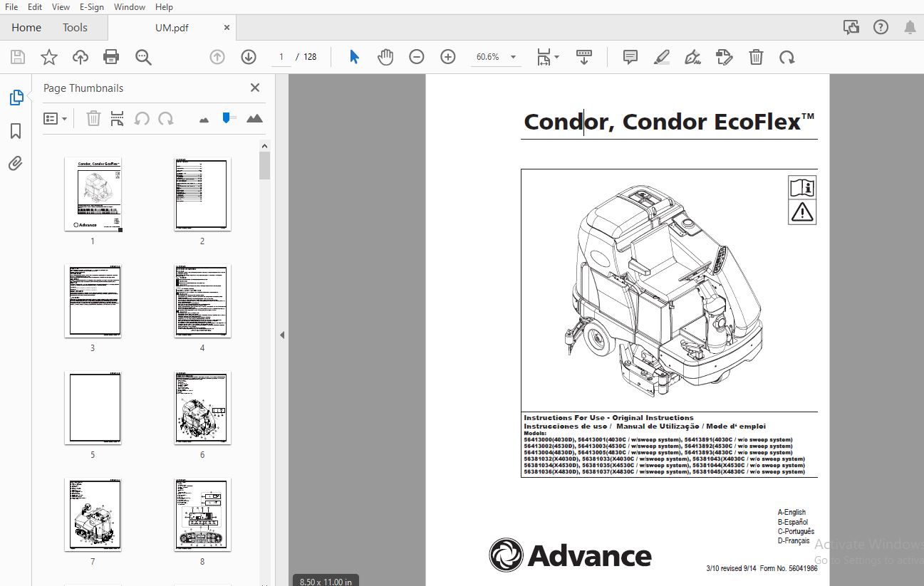Open the share feedback chat icon
Screen dimensions: 924x586
851,28
